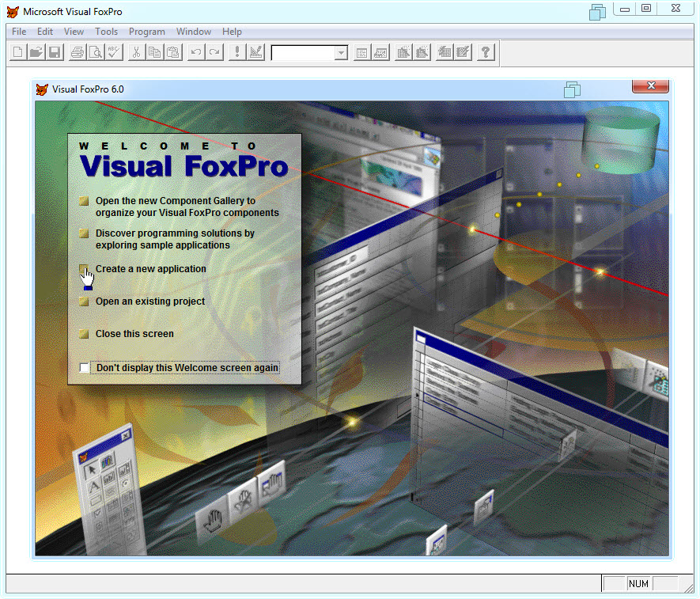Click the Redo arrow icon

(214, 52)
